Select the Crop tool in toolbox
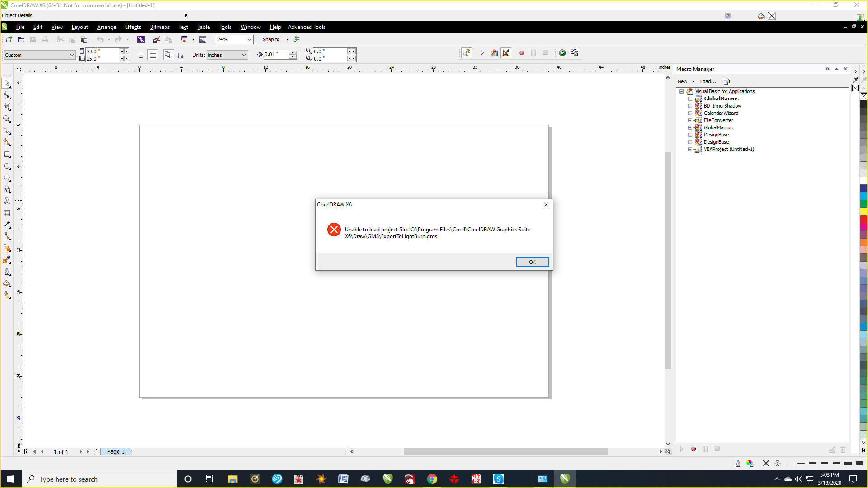 [x=7, y=107]
